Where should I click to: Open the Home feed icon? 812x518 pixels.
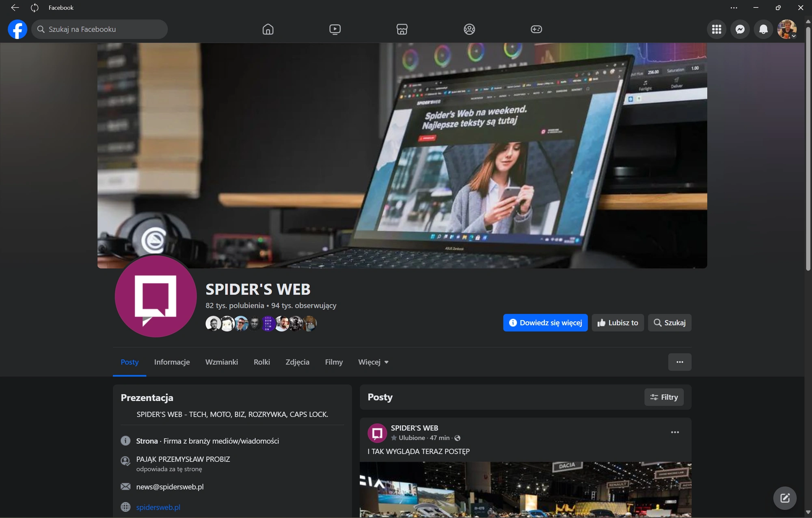tap(268, 29)
